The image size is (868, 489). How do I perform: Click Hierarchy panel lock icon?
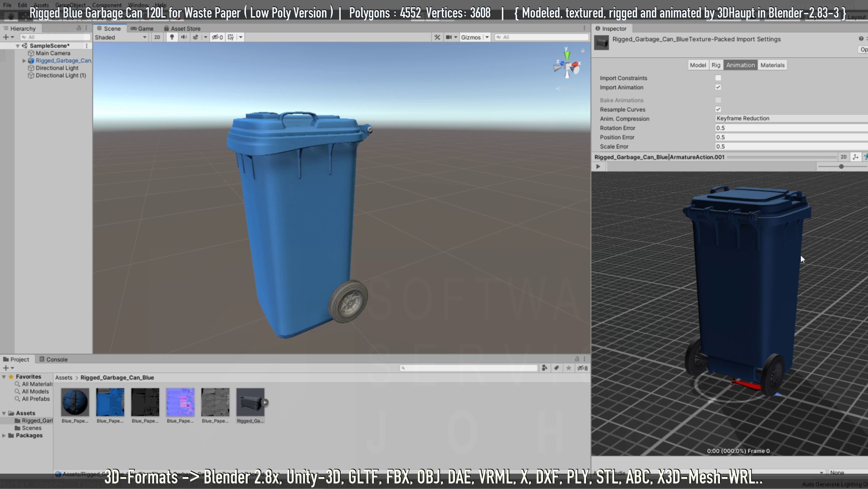79,28
